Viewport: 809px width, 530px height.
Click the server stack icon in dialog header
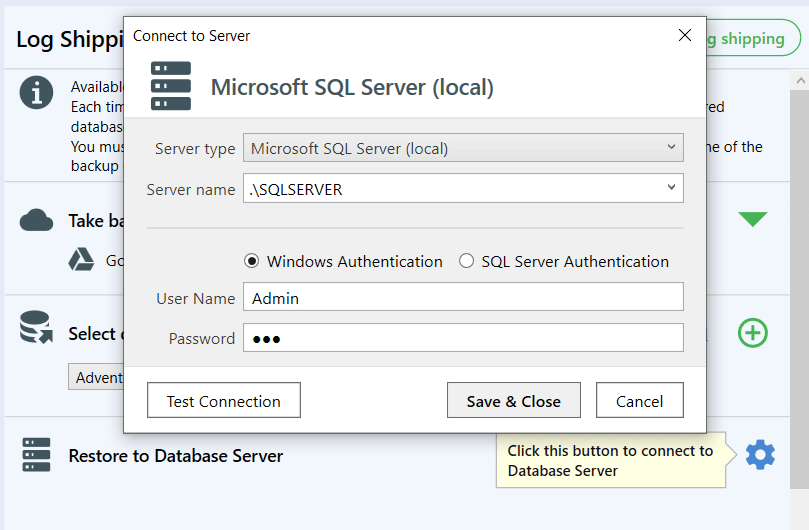171,86
